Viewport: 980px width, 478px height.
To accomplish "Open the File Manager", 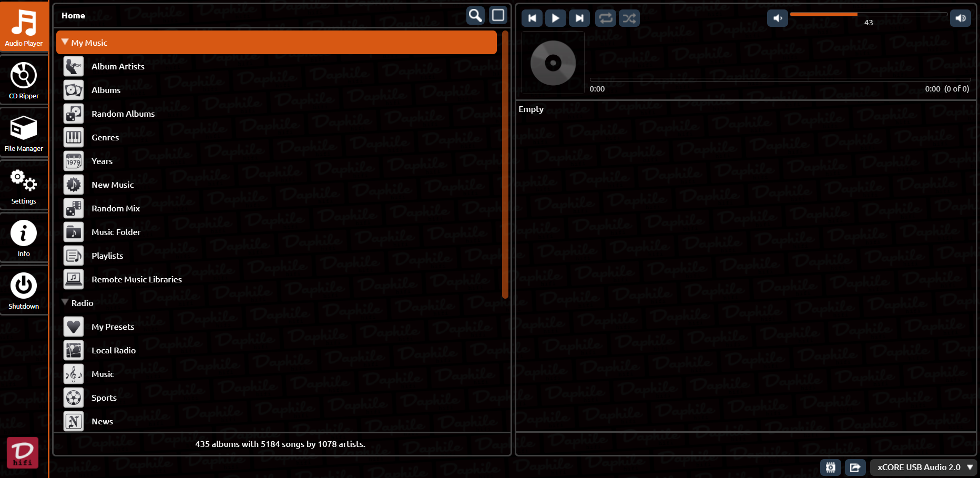I will 24,133.
